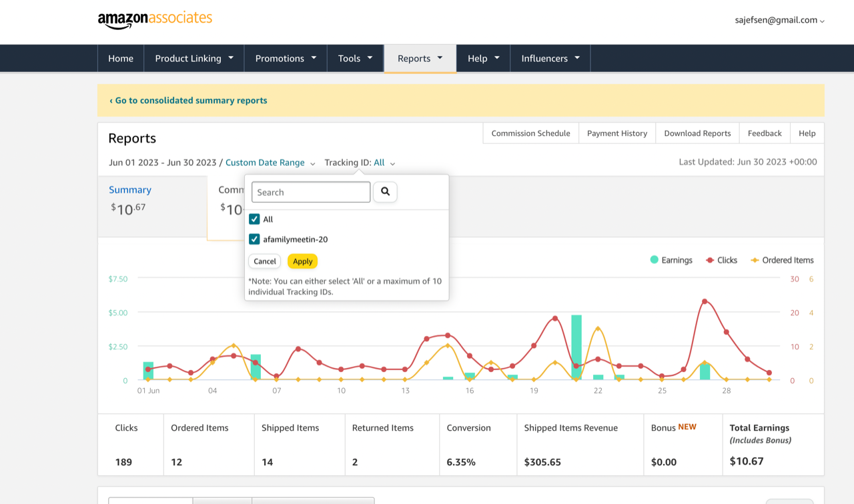Screen dimensions: 854x504
Task: Click the Shipped Items Revenue $305.65
Action: (x=542, y=462)
